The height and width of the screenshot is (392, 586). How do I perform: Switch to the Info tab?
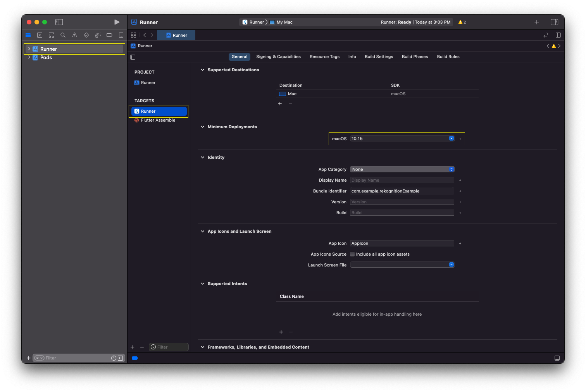[352, 57]
